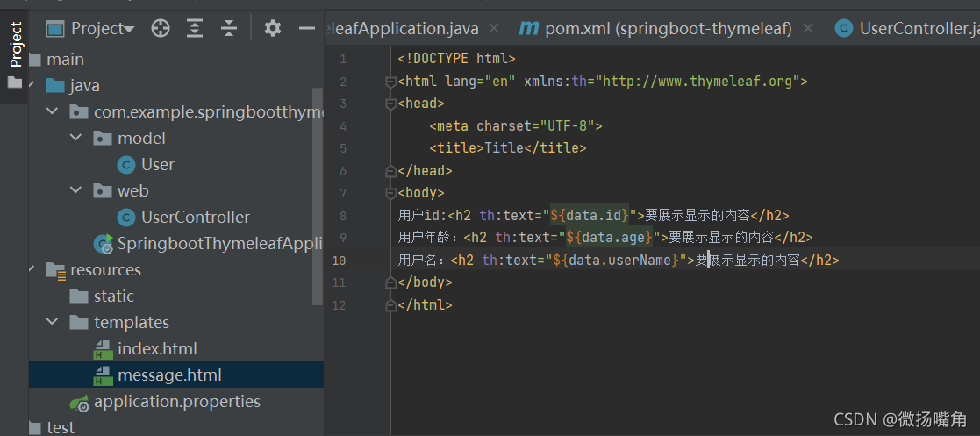The image size is (980, 436).
Task: Collapse the web package chevron
Action: [x=75, y=190]
